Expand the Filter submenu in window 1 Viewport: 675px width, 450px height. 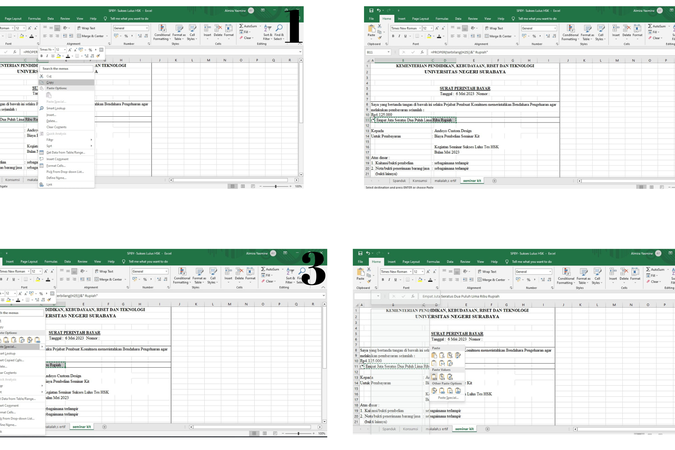66,140
